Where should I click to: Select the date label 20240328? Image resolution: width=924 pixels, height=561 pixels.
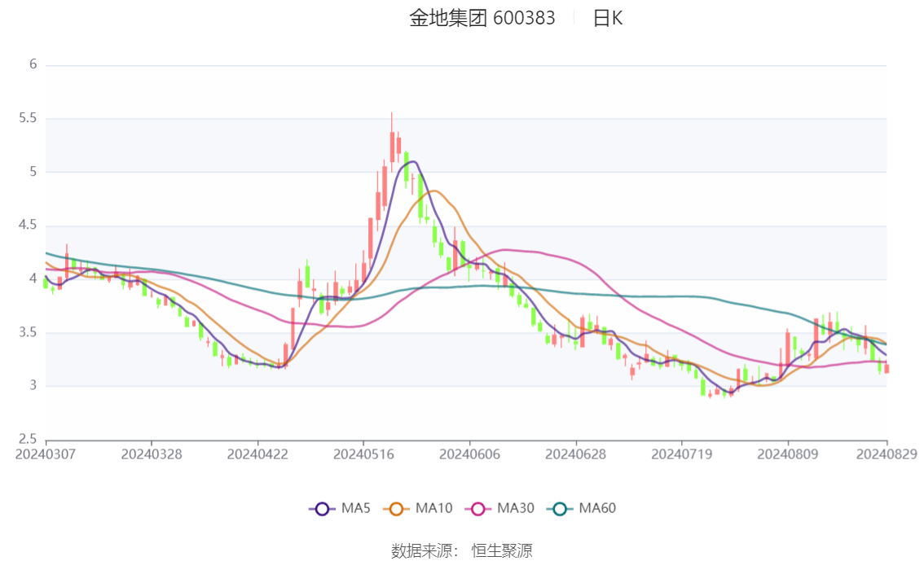[x=152, y=454]
